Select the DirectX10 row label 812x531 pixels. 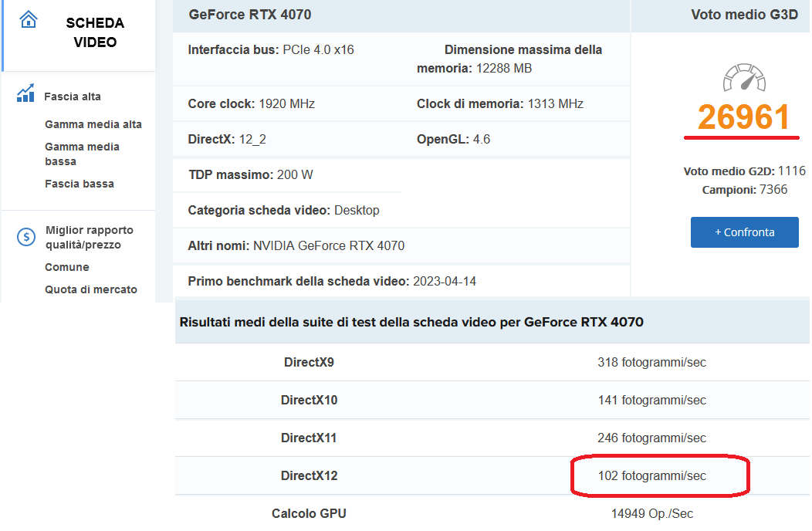(309, 400)
